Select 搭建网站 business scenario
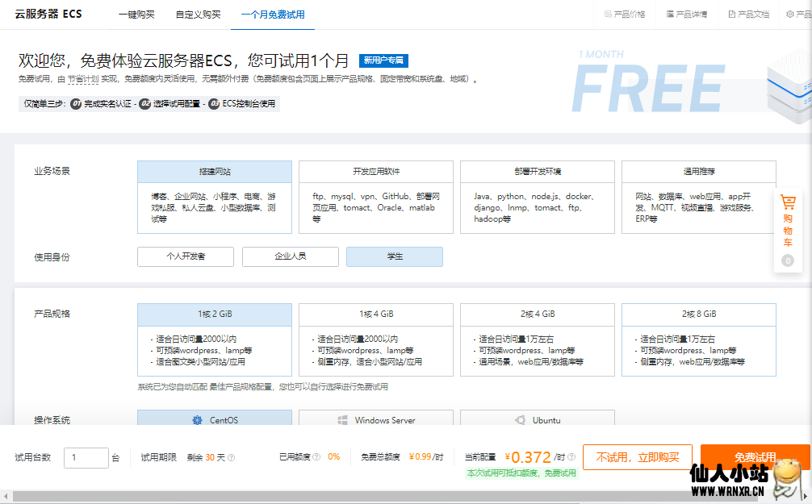812x504 pixels. click(x=215, y=197)
